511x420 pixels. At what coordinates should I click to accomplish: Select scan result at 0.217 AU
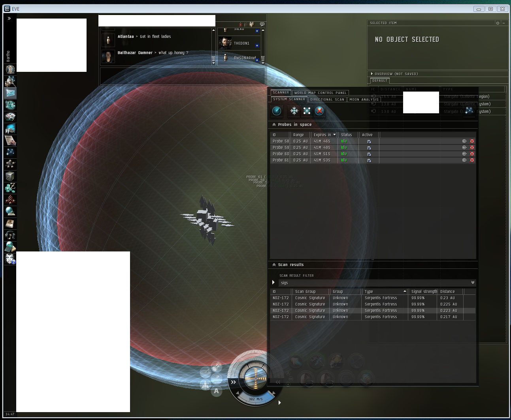click(x=373, y=317)
